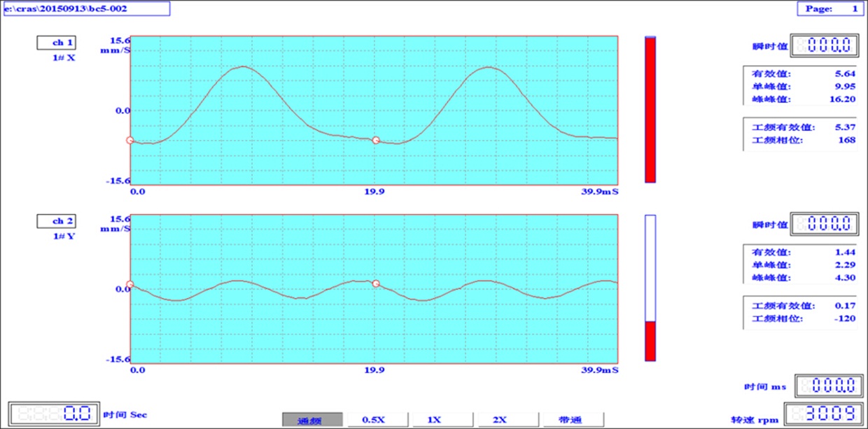This screenshot has height=429, width=868.
Task: Click ch 1 工频有效值 value 5.37
Action: pos(846,127)
